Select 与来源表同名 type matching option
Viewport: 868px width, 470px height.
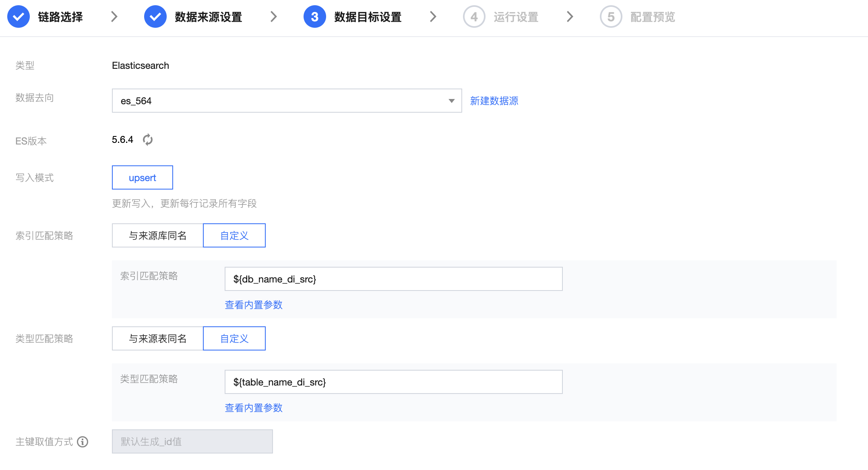coord(158,339)
